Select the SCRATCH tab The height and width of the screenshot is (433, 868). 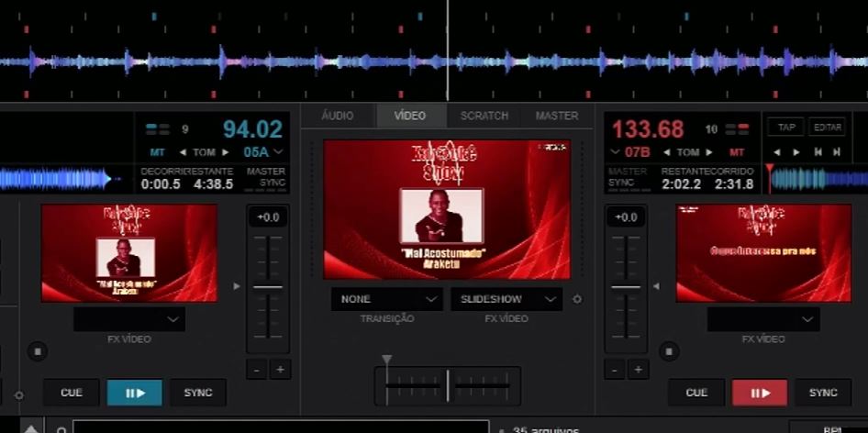484,116
